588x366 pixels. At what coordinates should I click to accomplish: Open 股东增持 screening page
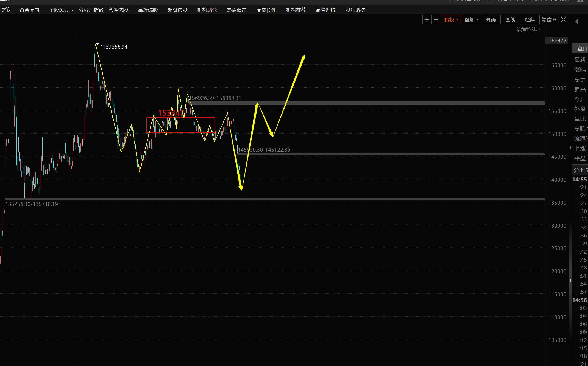point(355,10)
